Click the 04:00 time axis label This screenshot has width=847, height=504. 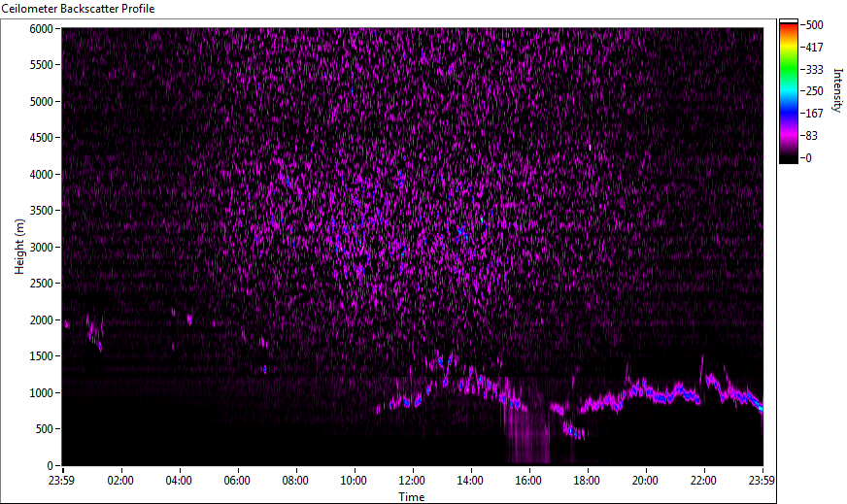click(x=179, y=481)
